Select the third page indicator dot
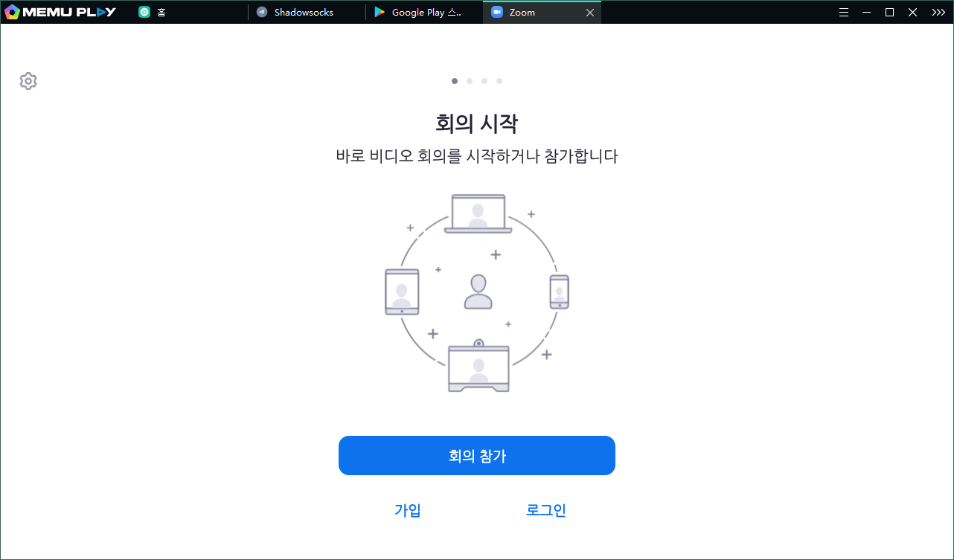 [x=484, y=81]
